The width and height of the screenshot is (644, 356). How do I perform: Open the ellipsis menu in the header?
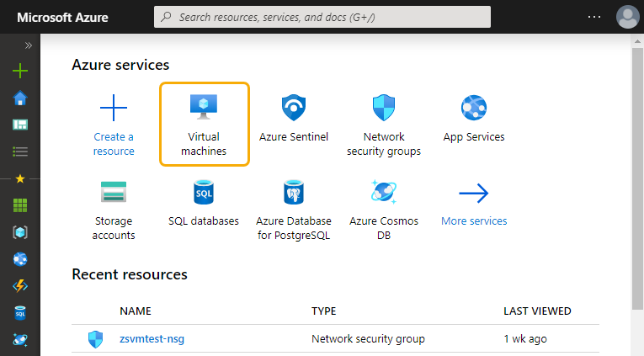[594, 17]
